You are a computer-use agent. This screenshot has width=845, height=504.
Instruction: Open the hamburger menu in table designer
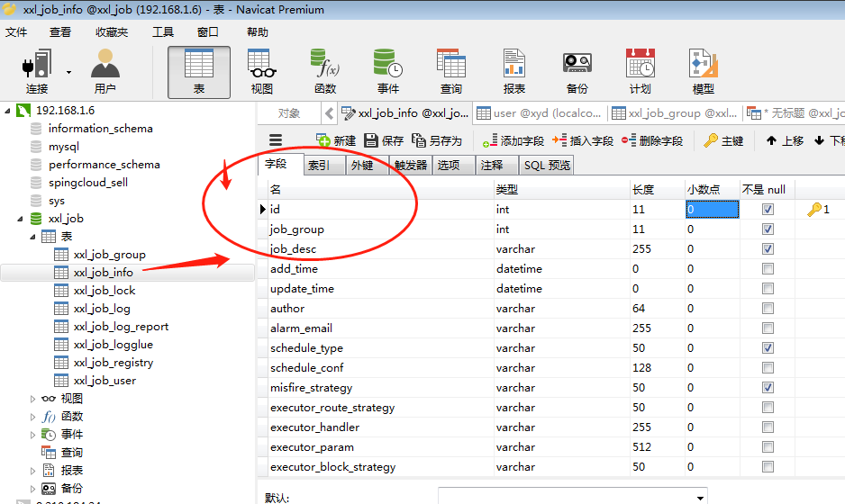point(276,140)
